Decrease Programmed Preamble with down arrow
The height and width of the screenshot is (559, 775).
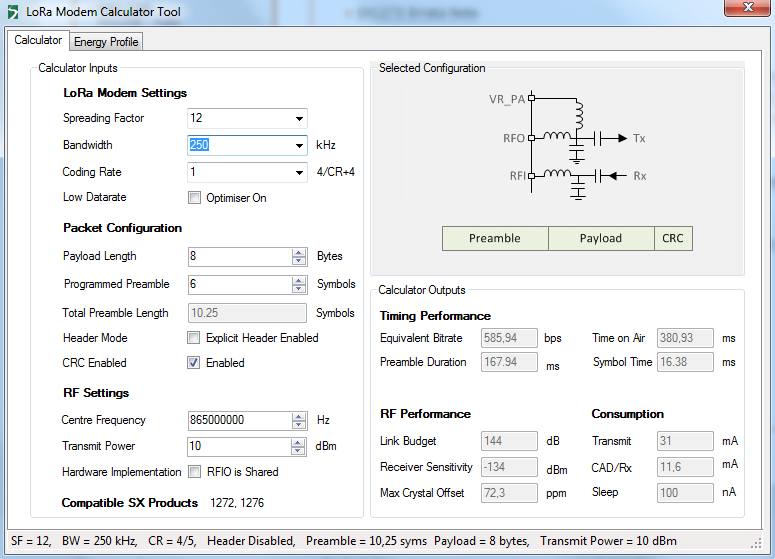click(299, 289)
